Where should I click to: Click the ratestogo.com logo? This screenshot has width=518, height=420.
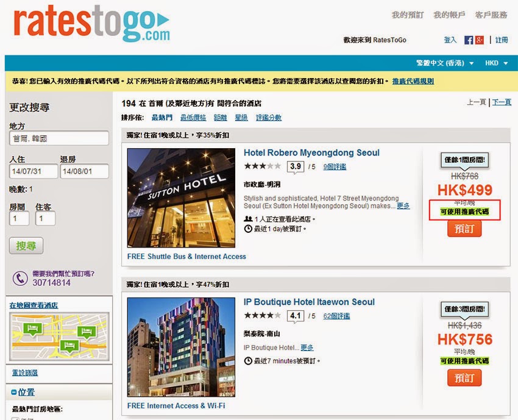coord(91,25)
